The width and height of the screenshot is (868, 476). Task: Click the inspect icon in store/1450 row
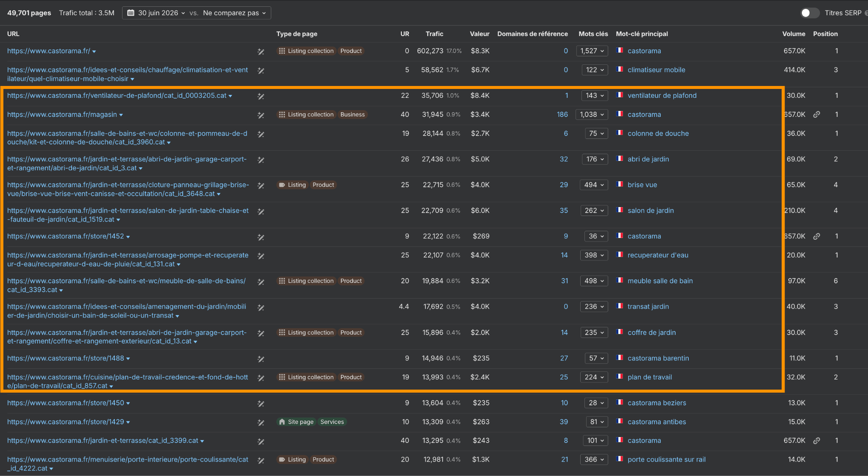tap(261, 404)
